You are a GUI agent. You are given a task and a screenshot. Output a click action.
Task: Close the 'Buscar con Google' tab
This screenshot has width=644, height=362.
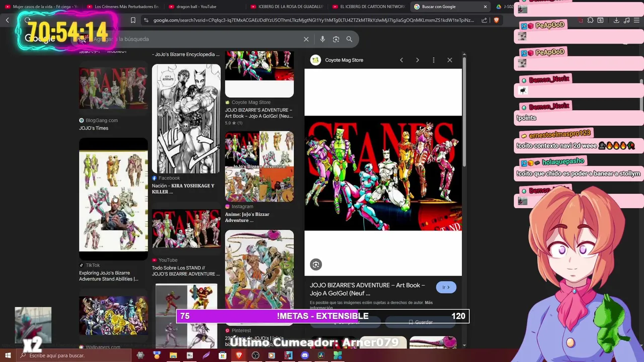pyautogui.click(x=485, y=7)
